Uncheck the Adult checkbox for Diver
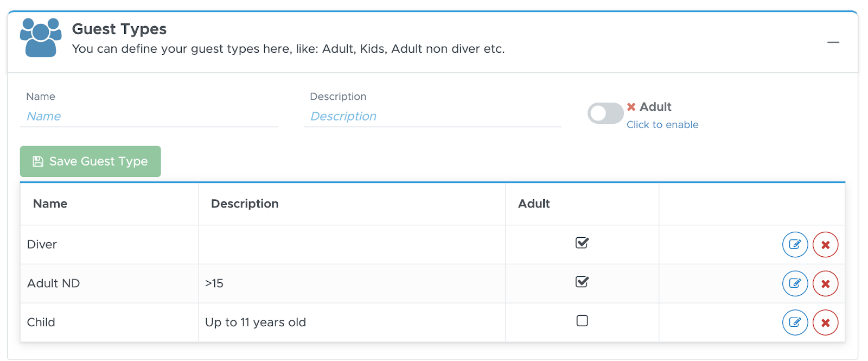Image resolution: width=868 pixels, height=361 pixels. click(x=582, y=243)
